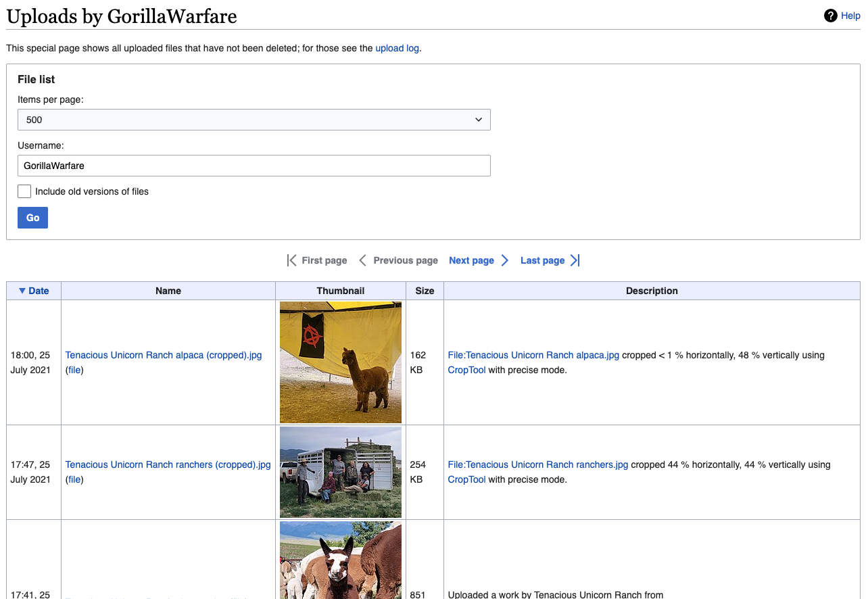
Task: Click the ranchers by trailer thumbnail
Action: click(341, 472)
